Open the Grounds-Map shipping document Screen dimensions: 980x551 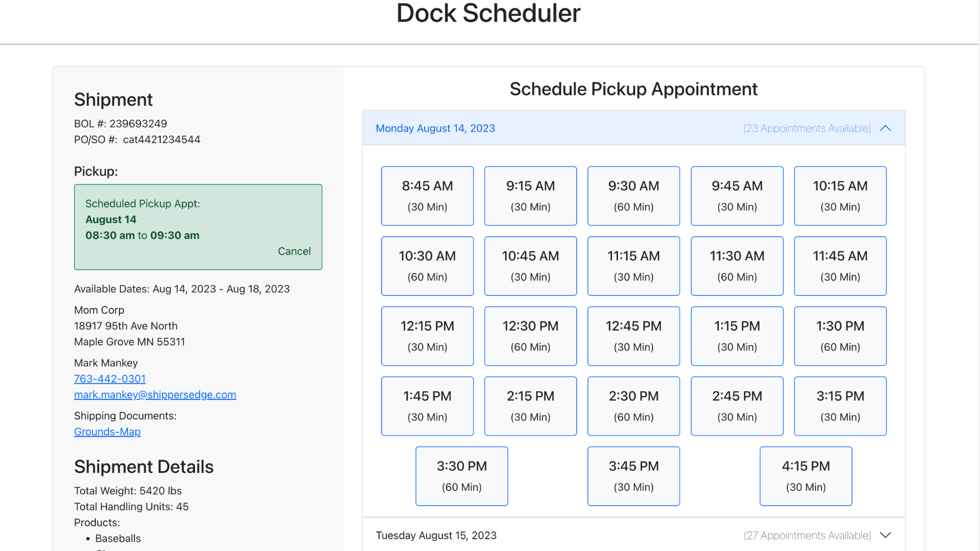107,432
